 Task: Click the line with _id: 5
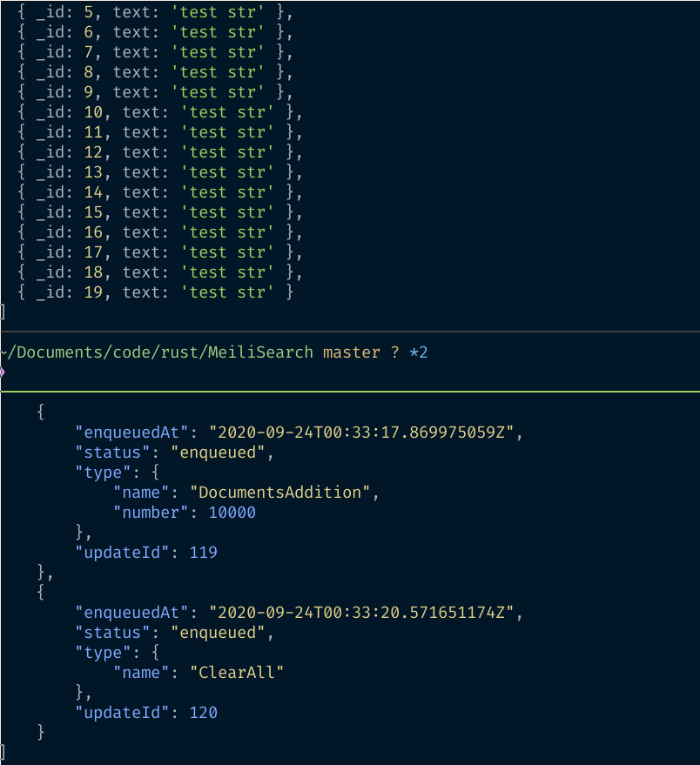click(155, 12)
